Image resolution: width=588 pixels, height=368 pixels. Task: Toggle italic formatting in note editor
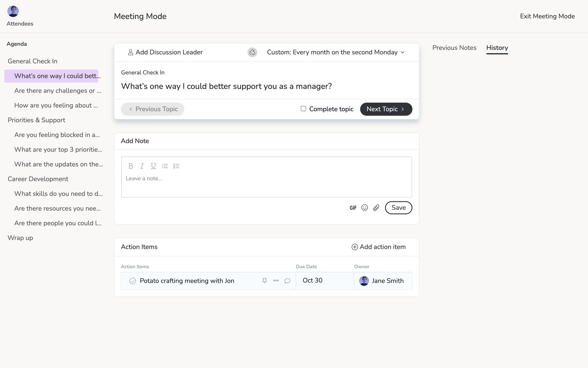(x=142, y=166)
